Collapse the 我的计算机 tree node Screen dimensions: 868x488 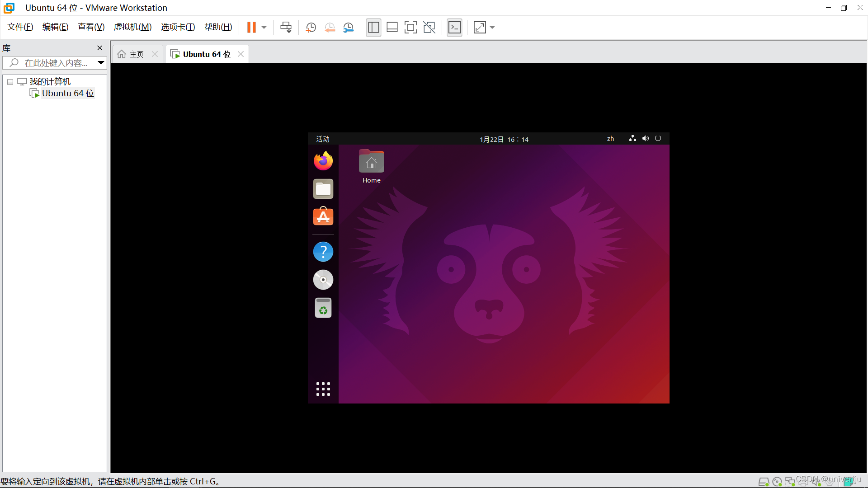(10, 82)
